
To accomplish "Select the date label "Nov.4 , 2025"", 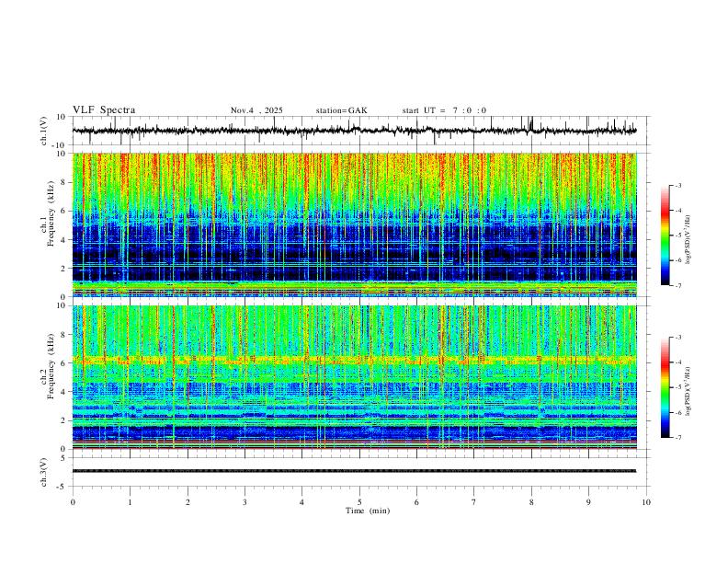I will (256, 110).
